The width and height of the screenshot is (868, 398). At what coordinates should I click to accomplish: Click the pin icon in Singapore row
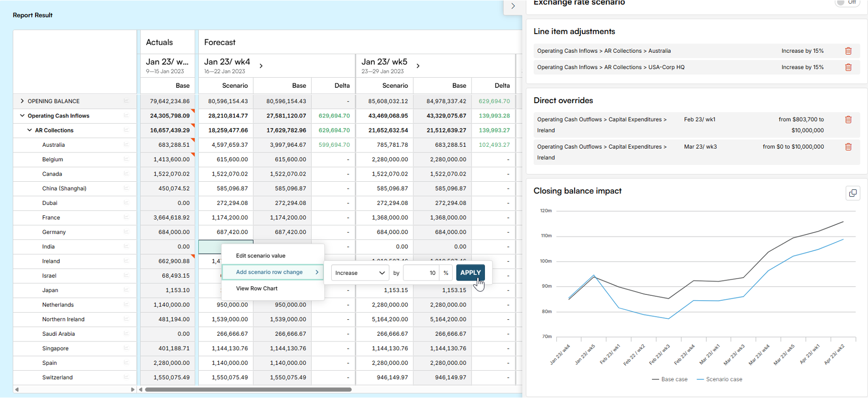click(126, 348)
